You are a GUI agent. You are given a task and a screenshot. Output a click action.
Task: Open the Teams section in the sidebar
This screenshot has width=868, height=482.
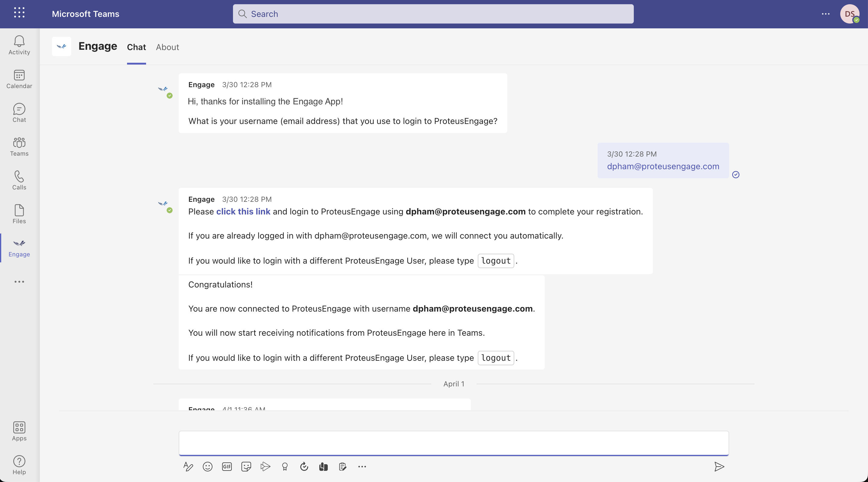pos(19,147)
